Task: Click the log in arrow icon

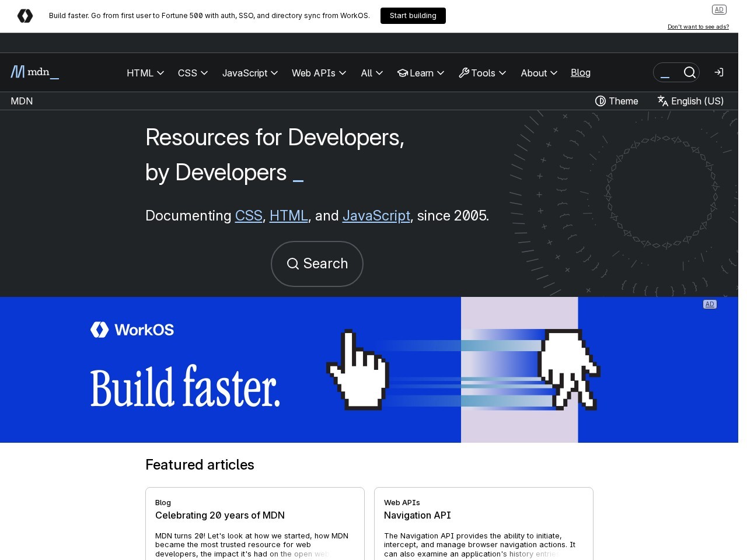Action: click(719, 72)
